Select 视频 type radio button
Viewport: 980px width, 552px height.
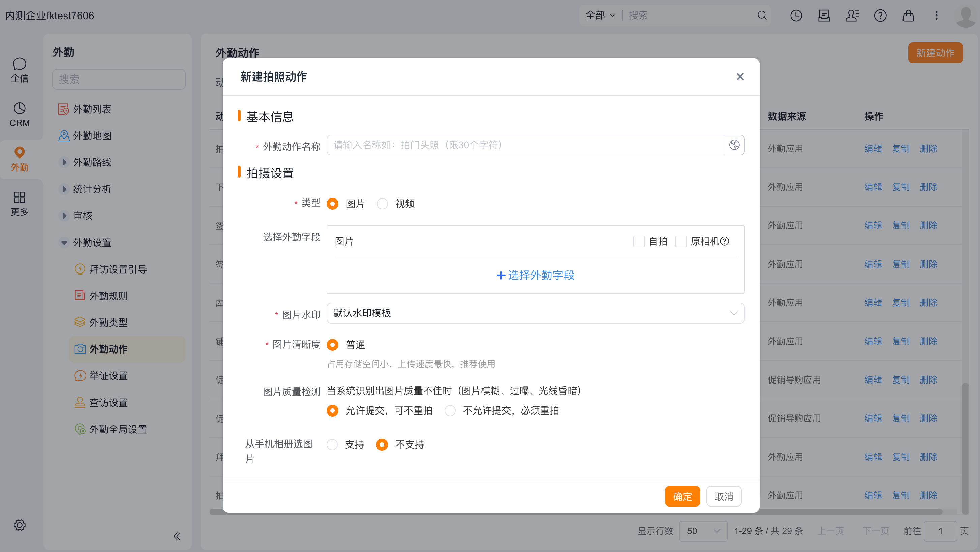(x=382, y=204)
